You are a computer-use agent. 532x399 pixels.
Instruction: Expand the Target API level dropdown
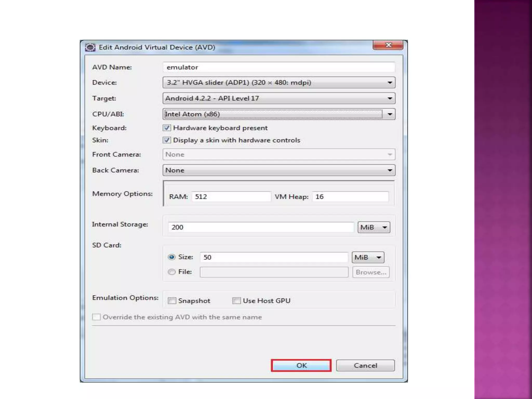click(x=279, y=98)
